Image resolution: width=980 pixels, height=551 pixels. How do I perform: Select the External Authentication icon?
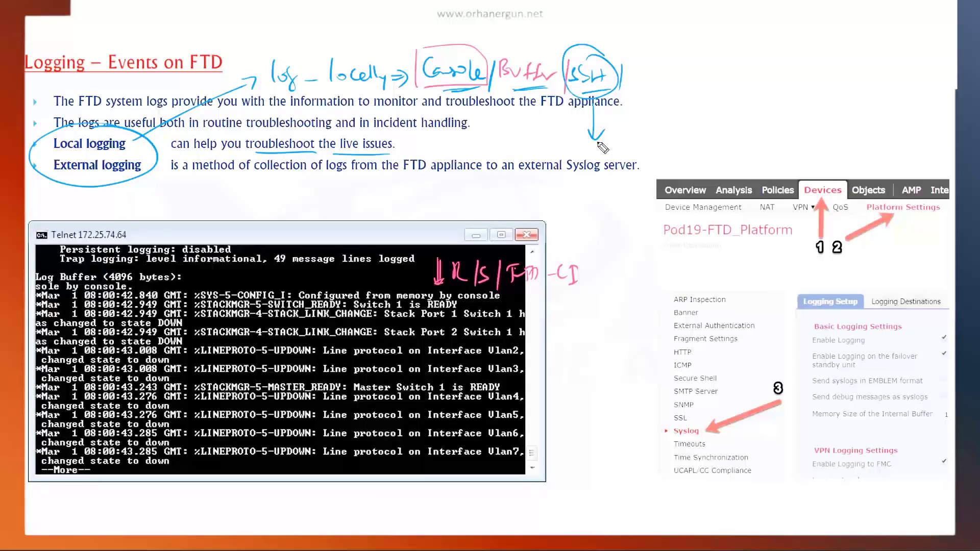pos(714,325)
